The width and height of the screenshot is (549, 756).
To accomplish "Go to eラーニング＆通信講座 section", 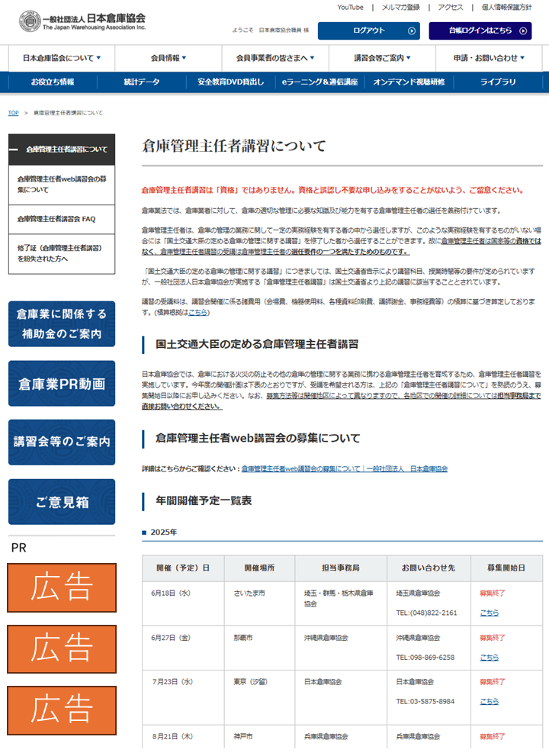I will [x=319, y=82].
